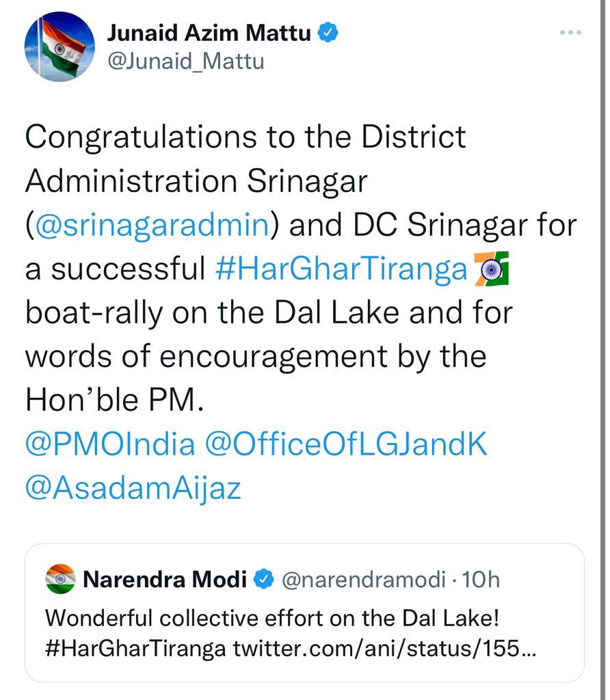Image resolution: width=610 pixels, height=700 pixels.
Task: Open the @OfficeOfLGJandK profile mention
Action: coord(346,444)
